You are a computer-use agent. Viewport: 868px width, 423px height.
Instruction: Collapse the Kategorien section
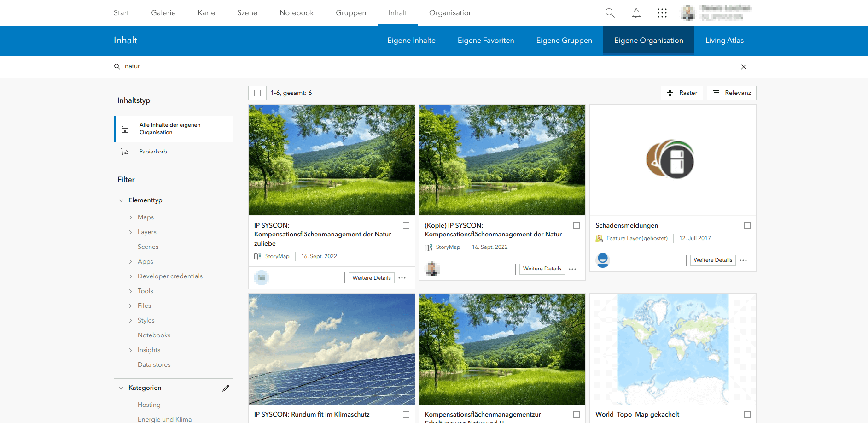(x=121, y=388)
